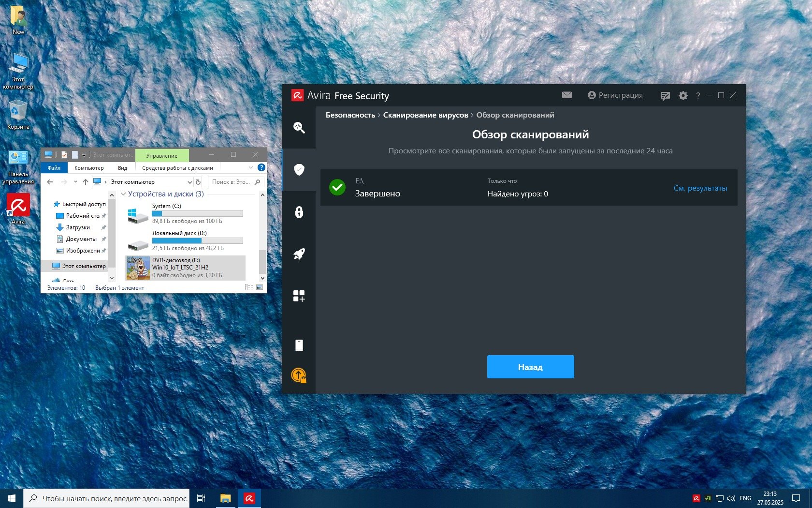
Task: Click the Explorer search input field
Action: 231,182
